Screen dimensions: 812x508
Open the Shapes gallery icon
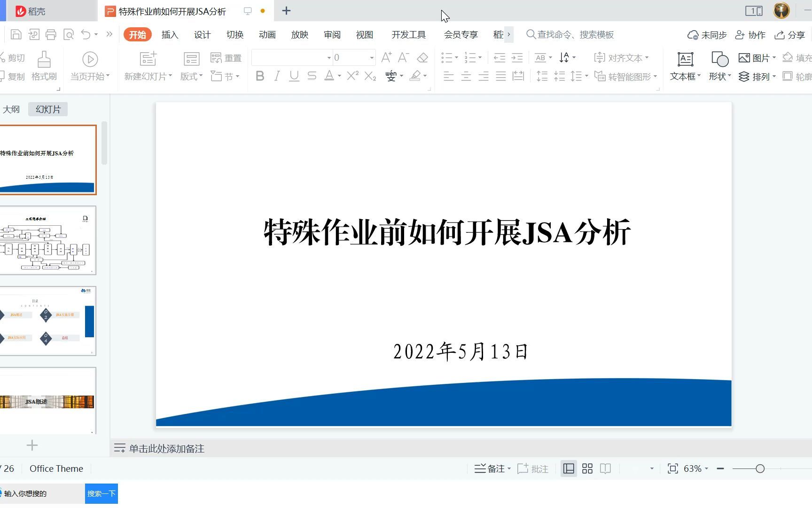click(720, 59)
